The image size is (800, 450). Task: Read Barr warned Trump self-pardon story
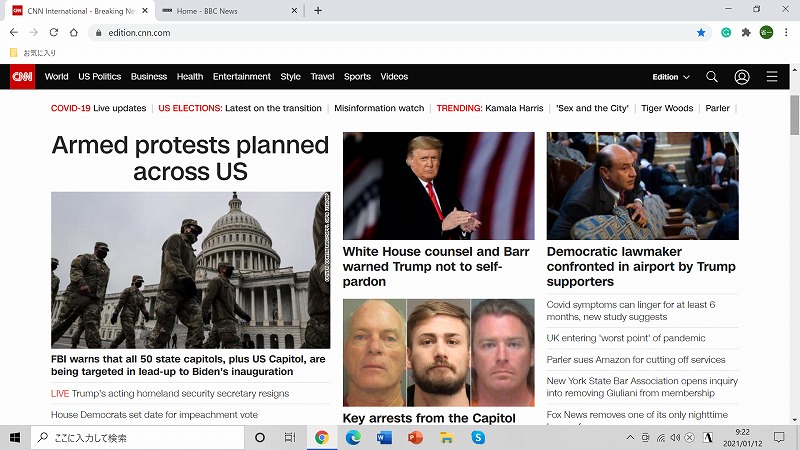tap(436, 267)
